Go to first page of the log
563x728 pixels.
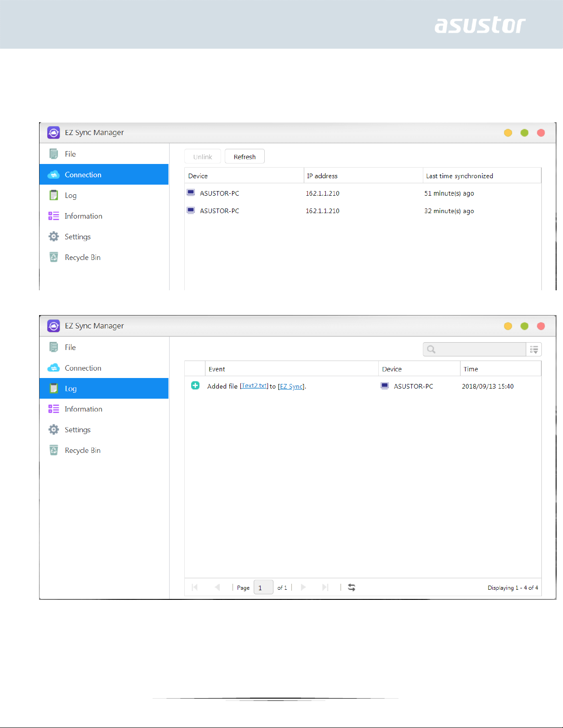click(195, 587)
